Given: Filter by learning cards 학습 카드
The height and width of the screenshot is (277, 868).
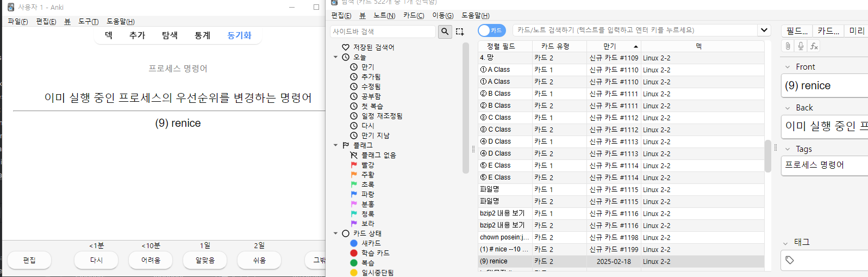Looking at the screenshot, I should click(370, 253).
